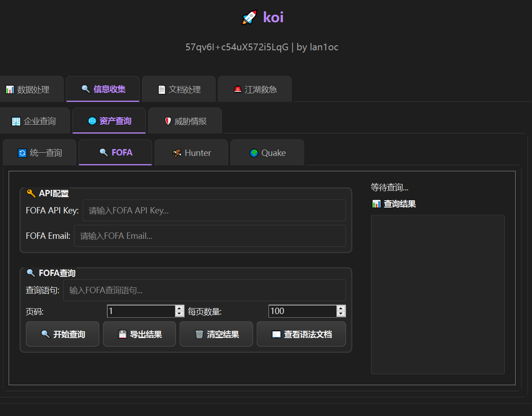Select the 企业查询 sub-tab
The width and height of the screenshot is (532, 416).
point(34,121)
